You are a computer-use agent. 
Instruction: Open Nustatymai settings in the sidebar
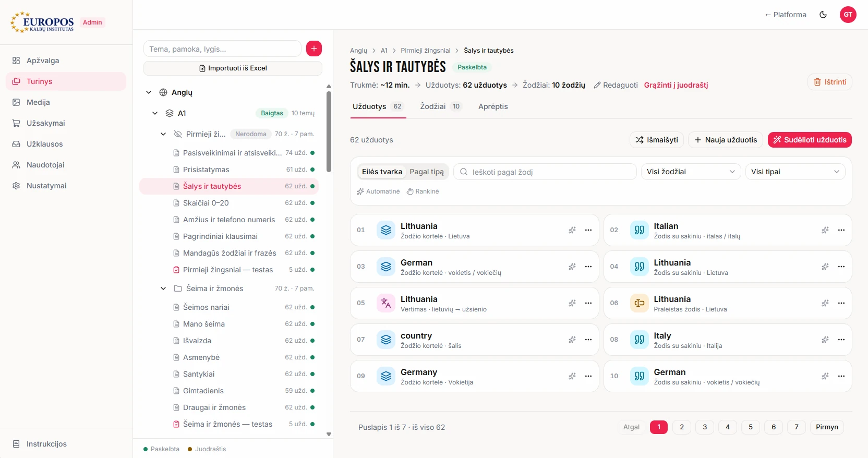click(66, 186)
